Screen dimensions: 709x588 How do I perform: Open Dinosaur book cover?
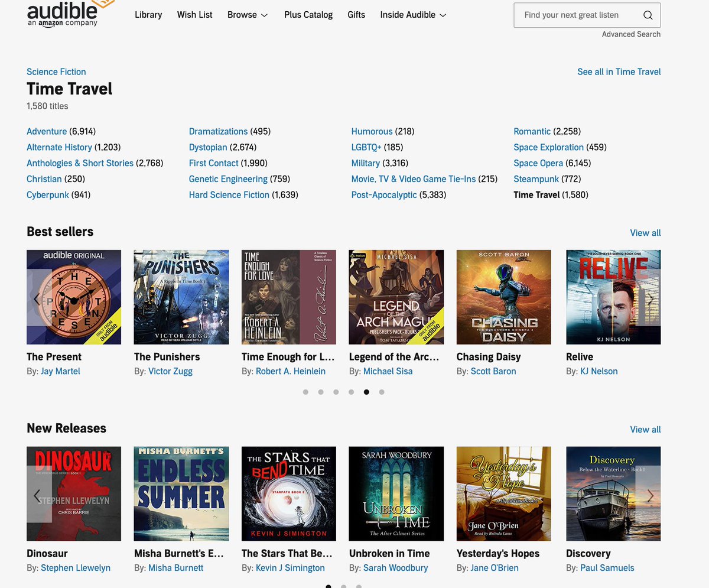[x=74, y=494]
